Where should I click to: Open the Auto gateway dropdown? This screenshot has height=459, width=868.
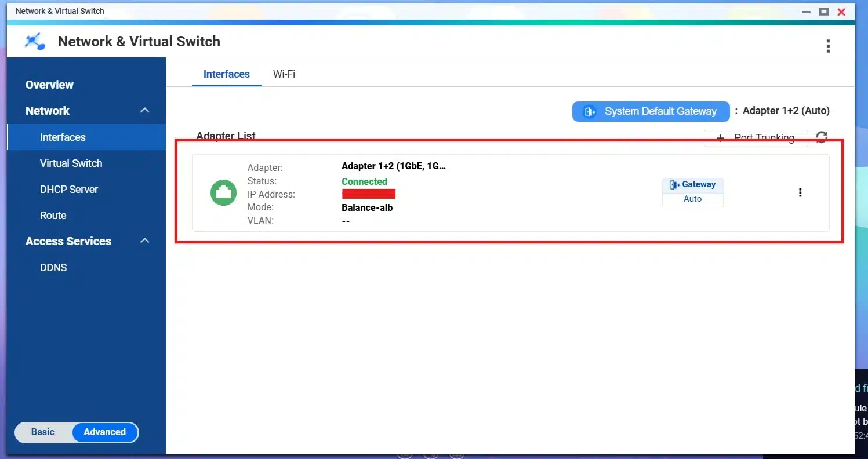(x=692, y=199)
